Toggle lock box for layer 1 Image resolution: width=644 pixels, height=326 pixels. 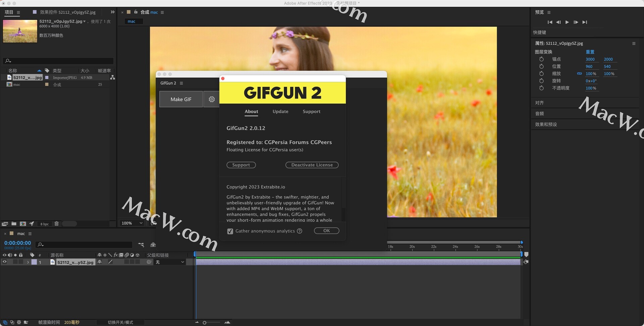21,262
